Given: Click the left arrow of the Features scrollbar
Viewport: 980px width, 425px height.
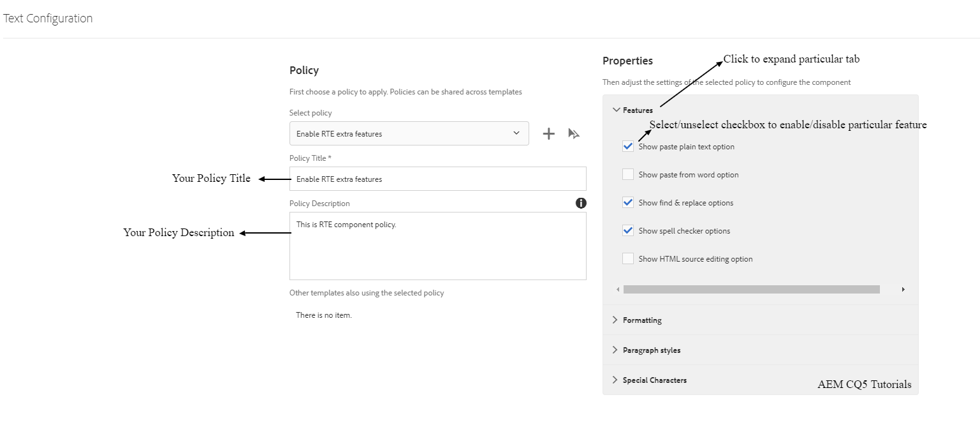Looking at the screenshot, I should (x=617, y=289).
